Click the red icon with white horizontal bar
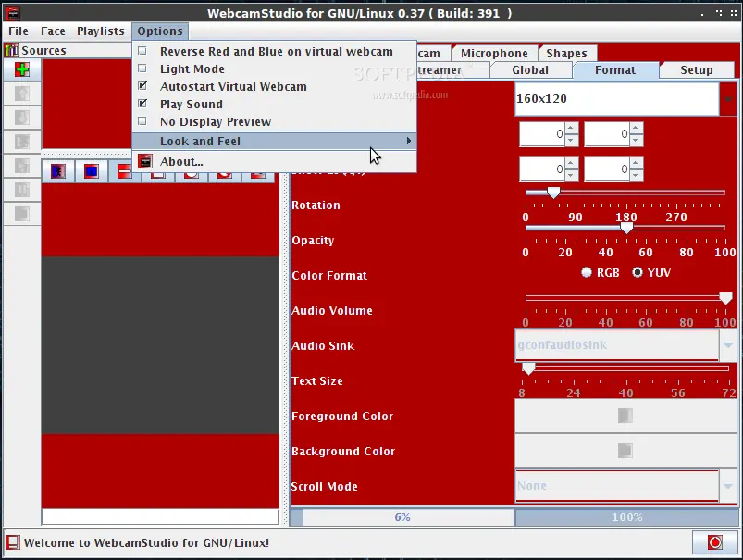743x560 pixels. coord(124,171)
